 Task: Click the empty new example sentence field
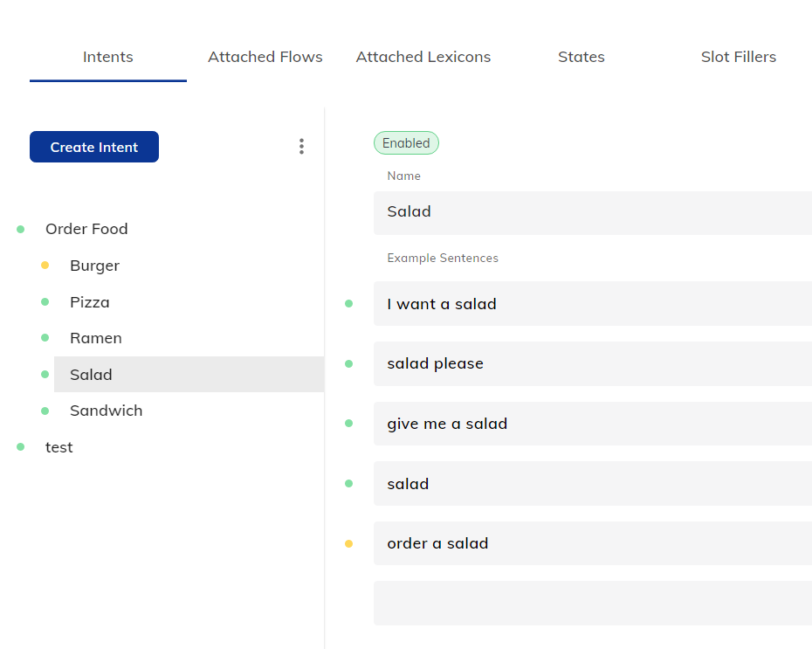593,603
